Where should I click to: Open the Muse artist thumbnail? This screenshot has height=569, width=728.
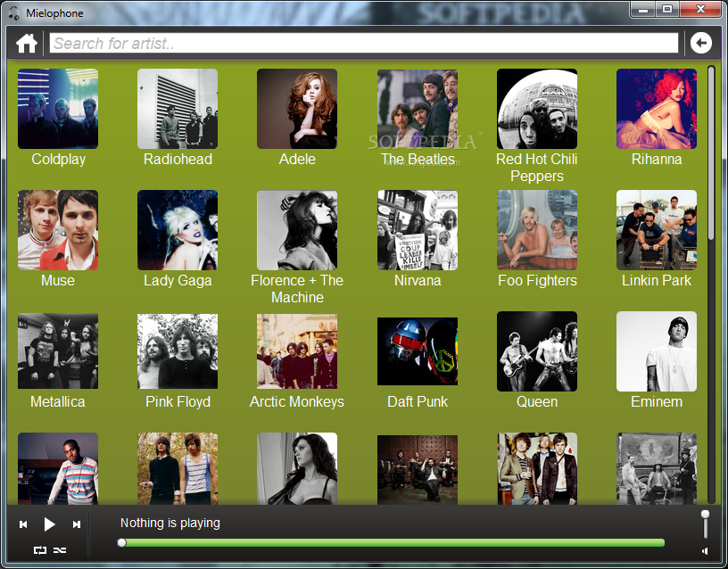(58, 230)
